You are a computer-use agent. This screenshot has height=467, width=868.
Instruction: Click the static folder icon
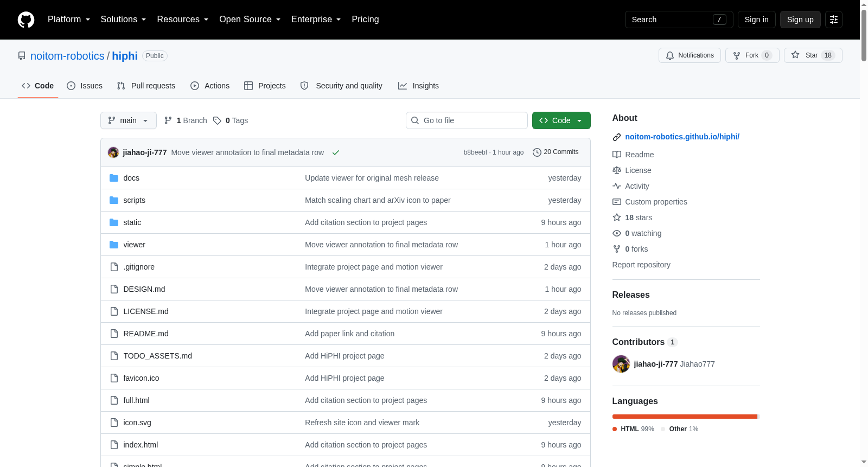pos(114,222)
